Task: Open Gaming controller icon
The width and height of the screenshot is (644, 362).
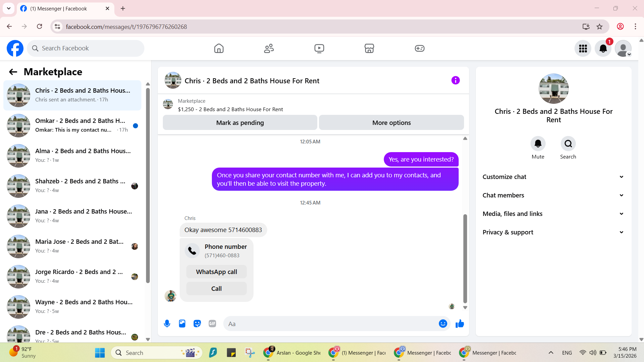Action: pos(420,48)
